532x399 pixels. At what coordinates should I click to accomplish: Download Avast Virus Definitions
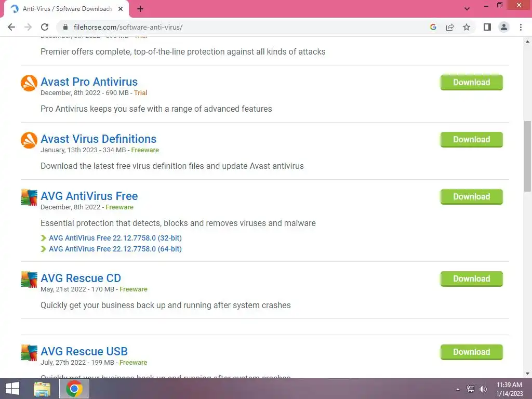[x=471, y=139]
